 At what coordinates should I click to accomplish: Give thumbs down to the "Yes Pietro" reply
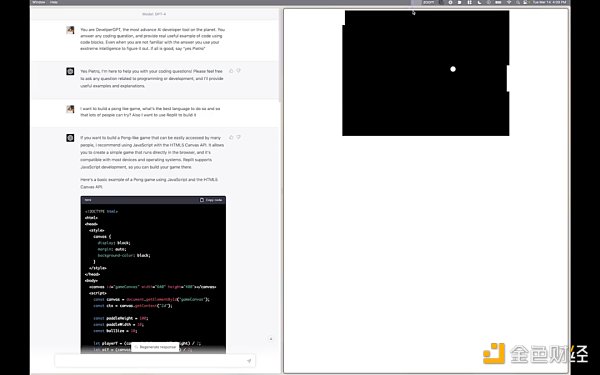tap(238, 71)
